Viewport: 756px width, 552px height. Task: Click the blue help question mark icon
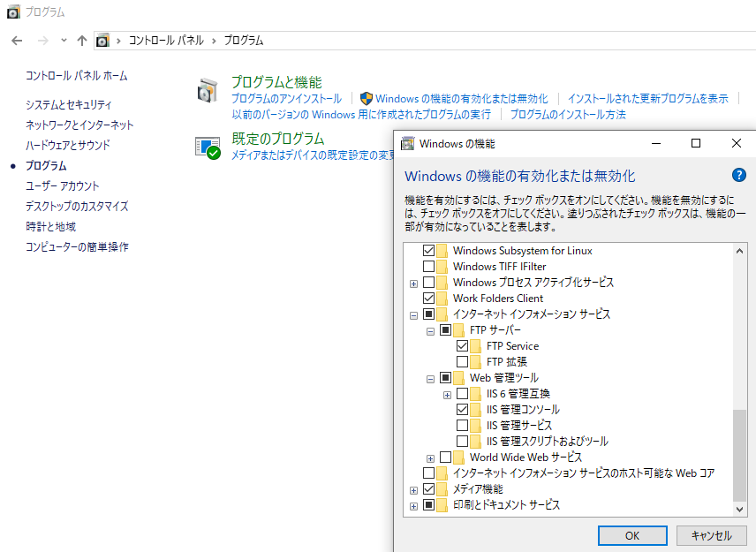tap(738, 175)
